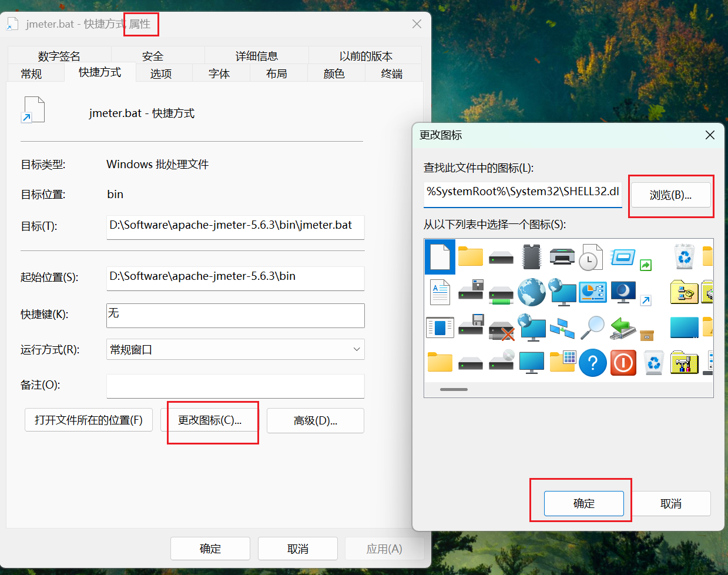Click the 目标(T) path field
This screenshot has width=728, height=575.
[236, 227]
